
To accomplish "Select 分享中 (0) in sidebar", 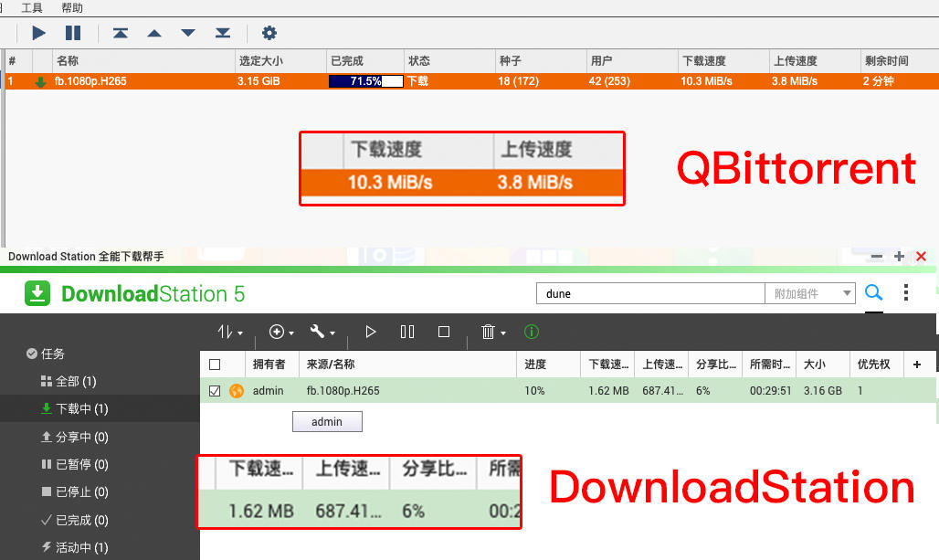I will [75, 438].
